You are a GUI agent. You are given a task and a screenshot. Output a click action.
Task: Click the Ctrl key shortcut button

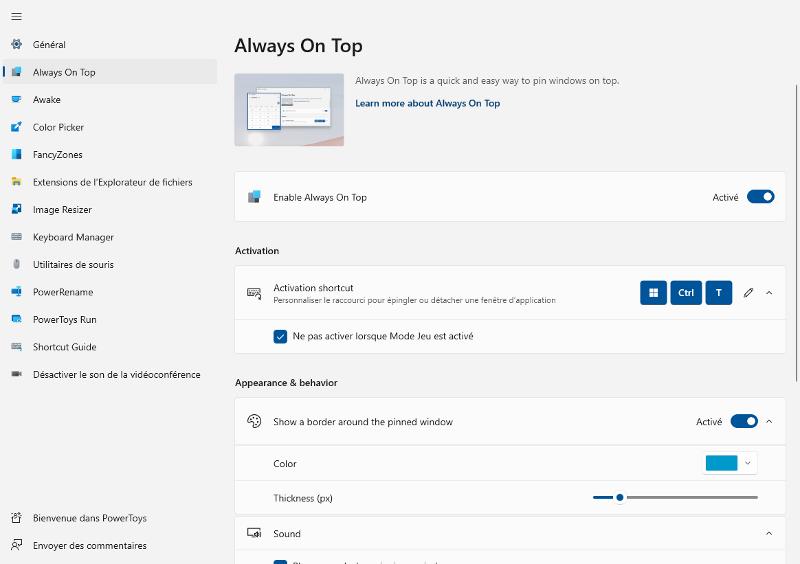coord(686,292)
